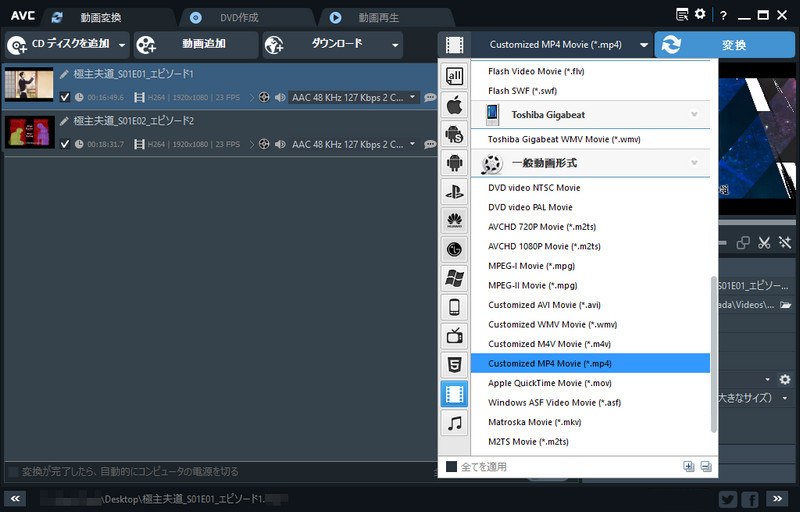Open the help question mark icon
800x512 pixels.
(723, 15)
